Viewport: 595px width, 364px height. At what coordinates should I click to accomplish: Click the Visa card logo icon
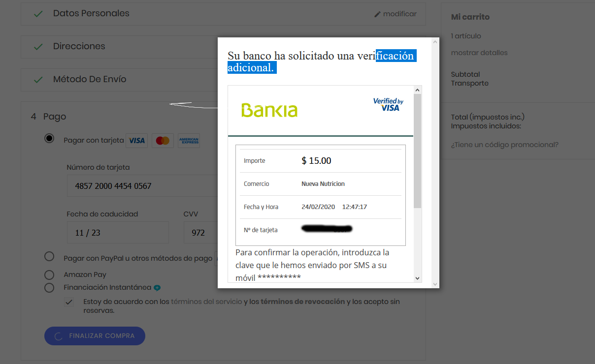(x=137, y=141)
